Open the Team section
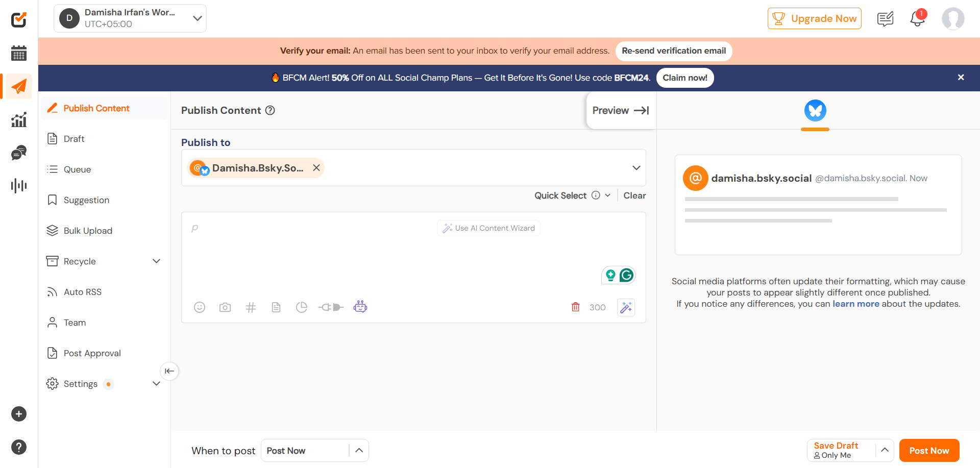980x468 pixels. [104, 323]
